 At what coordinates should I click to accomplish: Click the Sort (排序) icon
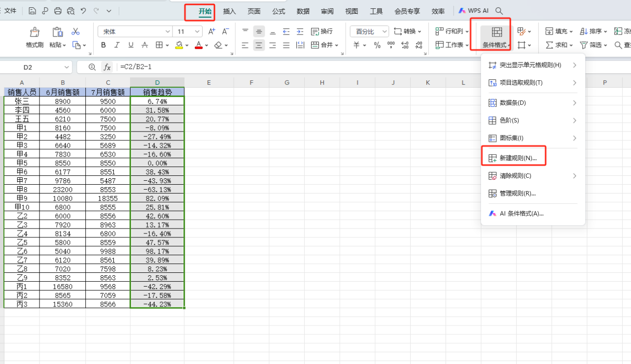583,32
